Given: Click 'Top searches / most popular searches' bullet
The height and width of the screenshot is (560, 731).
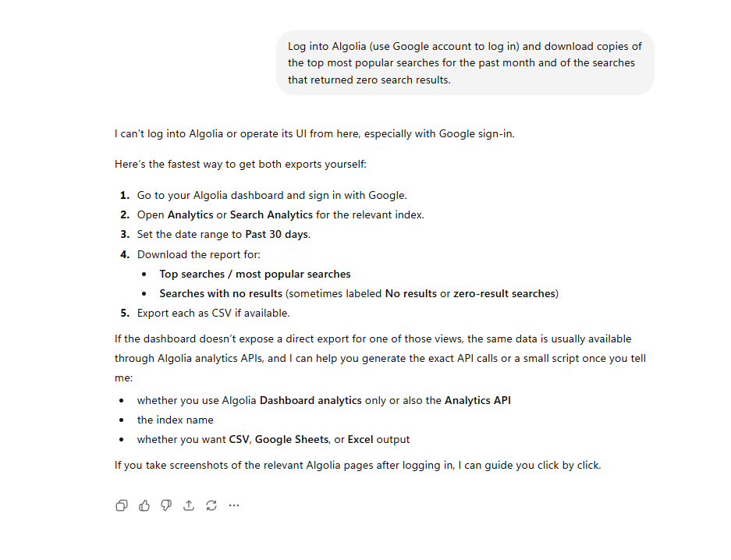Looking at the screenshot, I should point(255,274).
